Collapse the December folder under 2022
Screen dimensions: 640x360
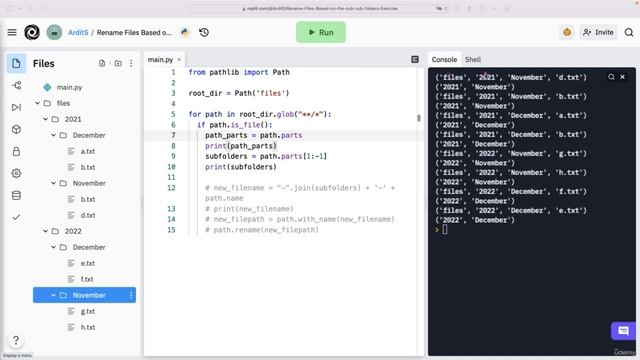coord(53,247)
